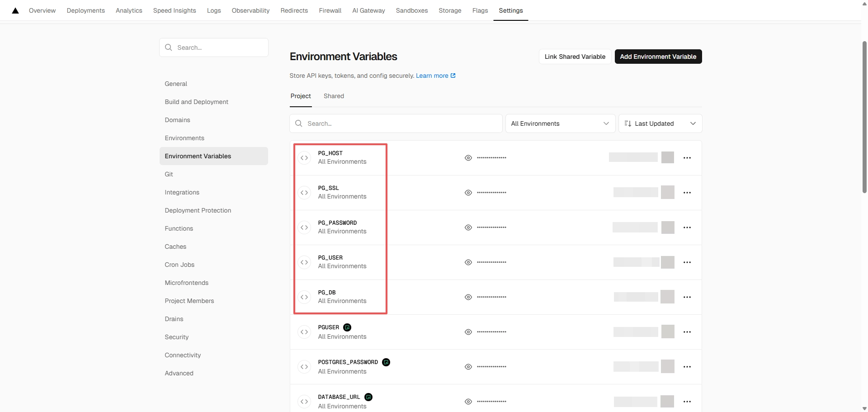Expand the All Environments filter dropdown
The image size is (868, 412).
(x=560, y=123)
